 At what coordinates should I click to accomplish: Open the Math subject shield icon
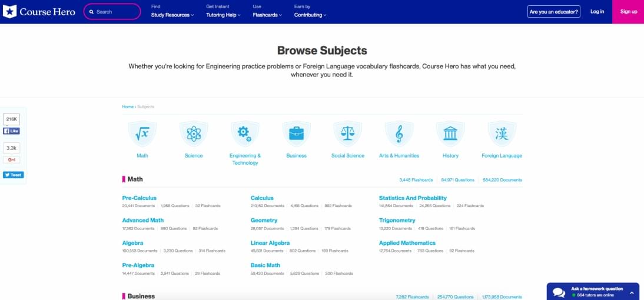(142, 134)
